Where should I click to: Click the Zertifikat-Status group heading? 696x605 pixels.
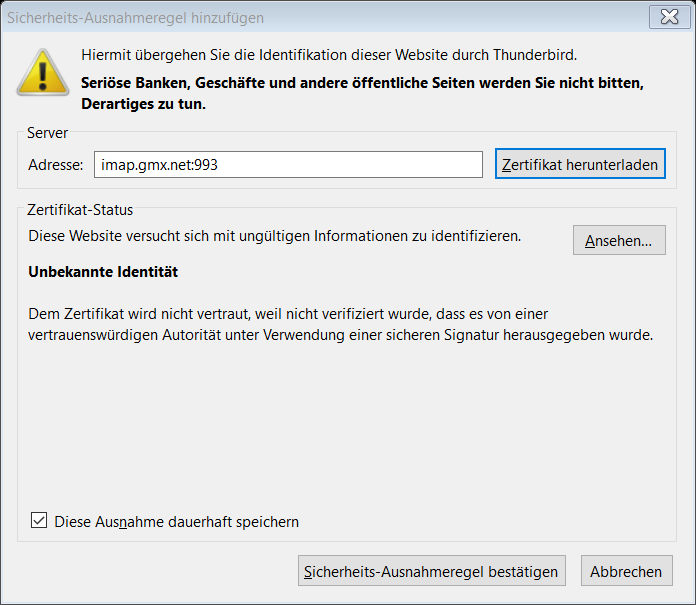(80, 210)
